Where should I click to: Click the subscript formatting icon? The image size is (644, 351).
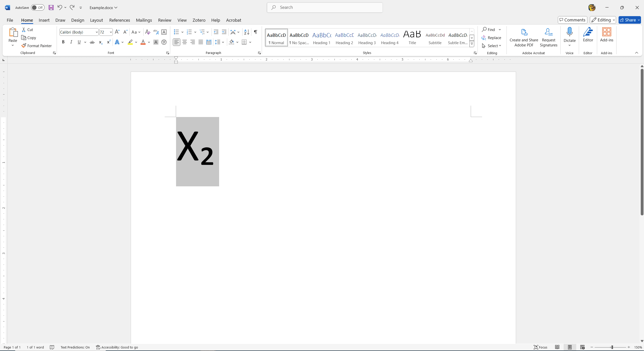100,42
